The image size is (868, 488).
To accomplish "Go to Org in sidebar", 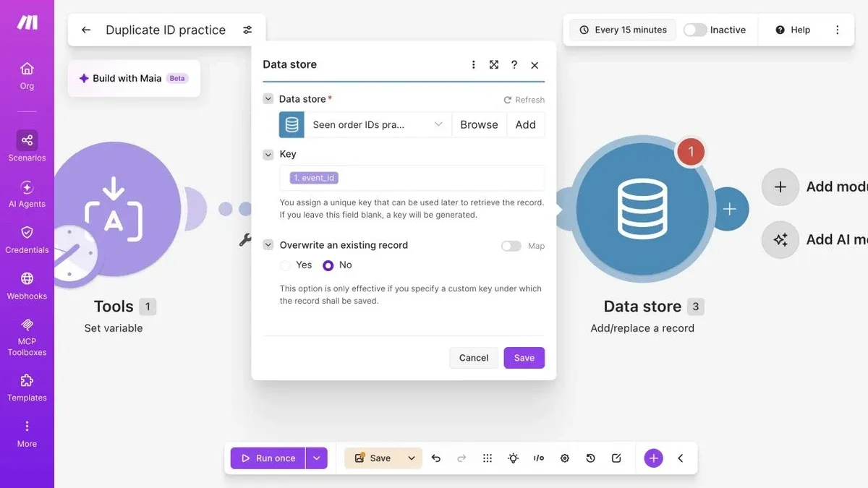I will point(27,76).
